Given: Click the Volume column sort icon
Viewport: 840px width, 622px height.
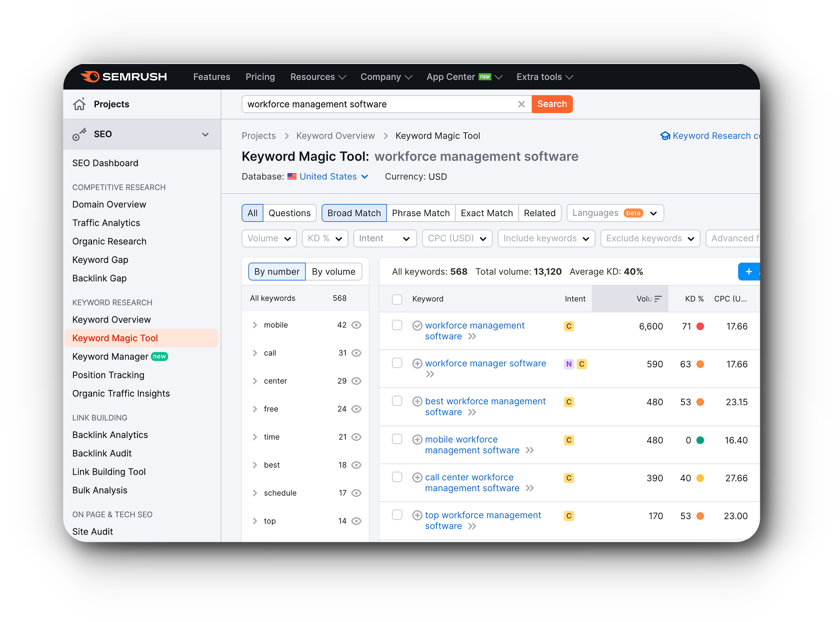Looking at the screenshot, I should tap(658, 299).
